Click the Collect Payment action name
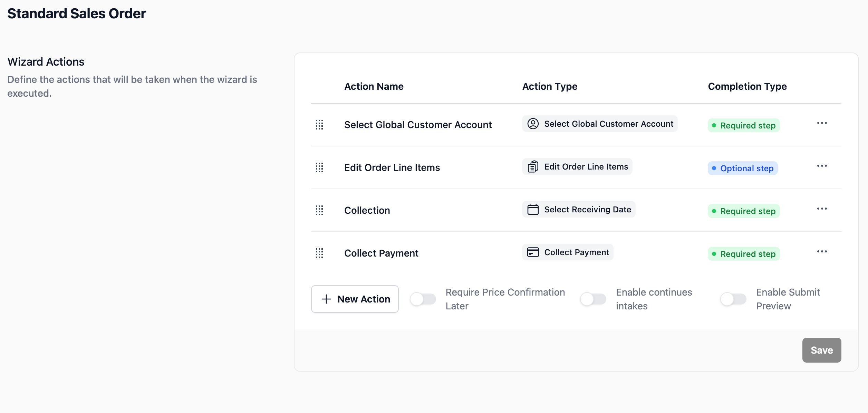Screen dimensions: 868x413 pos(381,253)
